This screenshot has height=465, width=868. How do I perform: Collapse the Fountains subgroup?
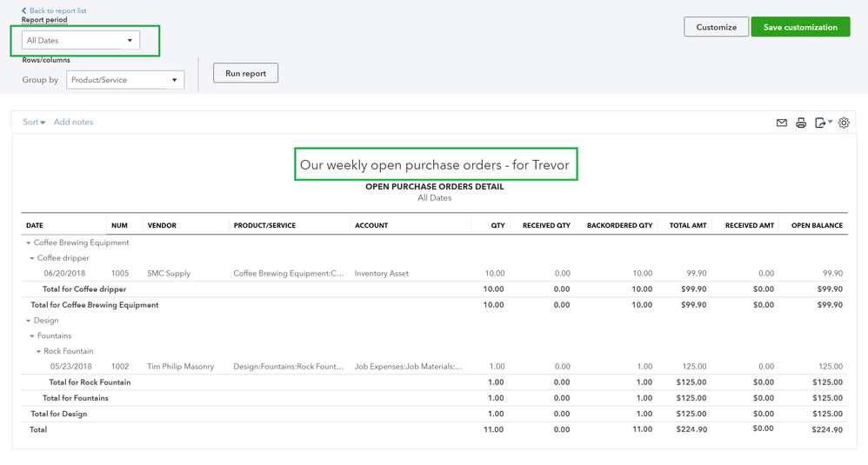coord(32,336)
